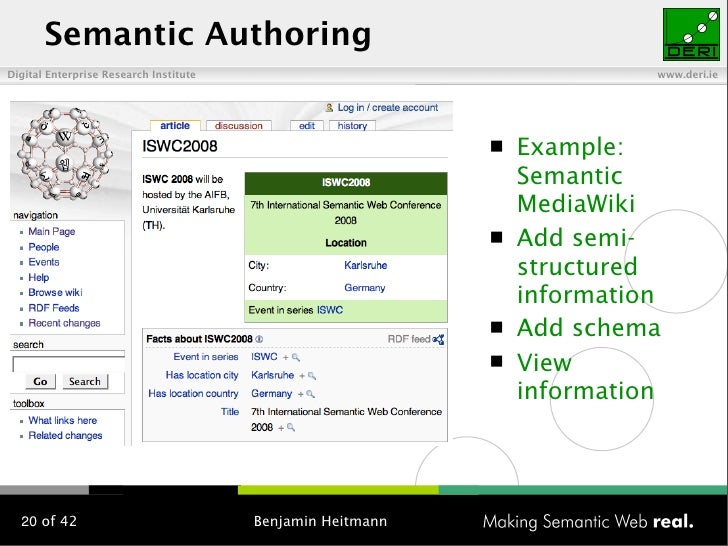Click the plus sign next to ISWC fact
Image resolution: width=728 pixels, height=546 pixels.
[286, 358]
